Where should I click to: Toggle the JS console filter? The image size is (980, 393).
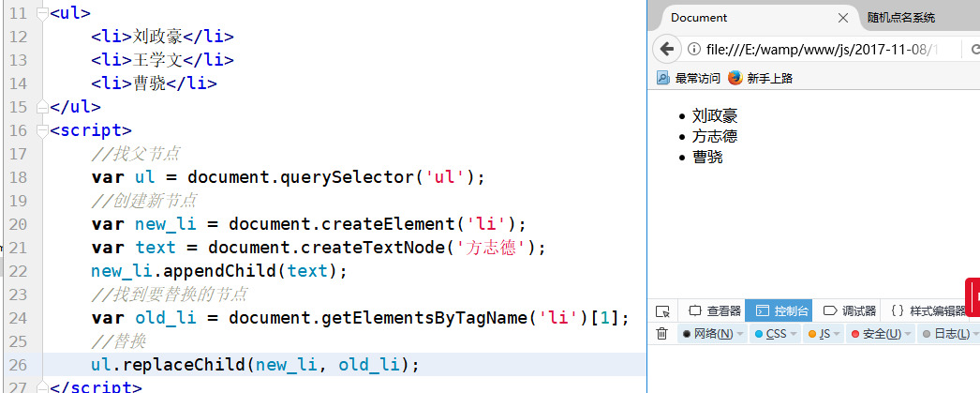point(817,334)
